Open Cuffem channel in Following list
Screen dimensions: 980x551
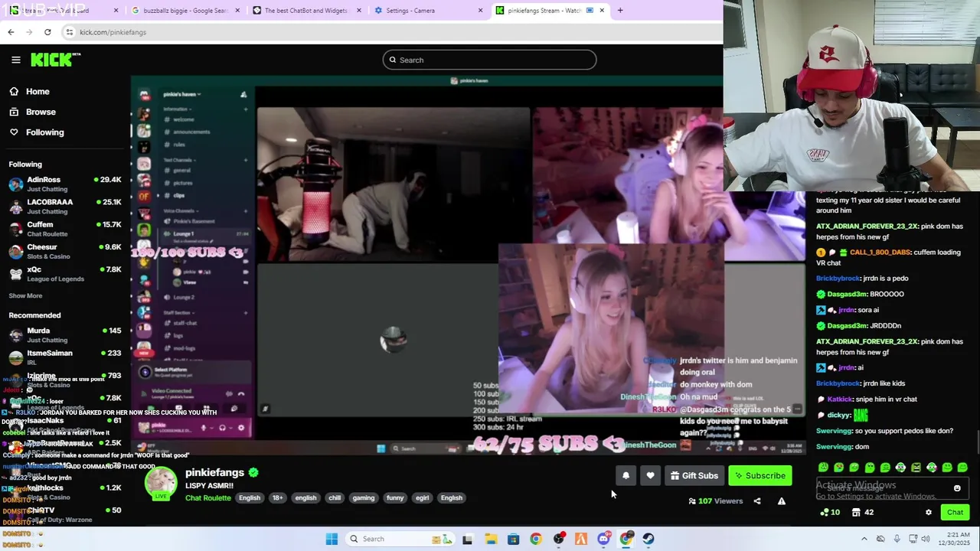65,229
